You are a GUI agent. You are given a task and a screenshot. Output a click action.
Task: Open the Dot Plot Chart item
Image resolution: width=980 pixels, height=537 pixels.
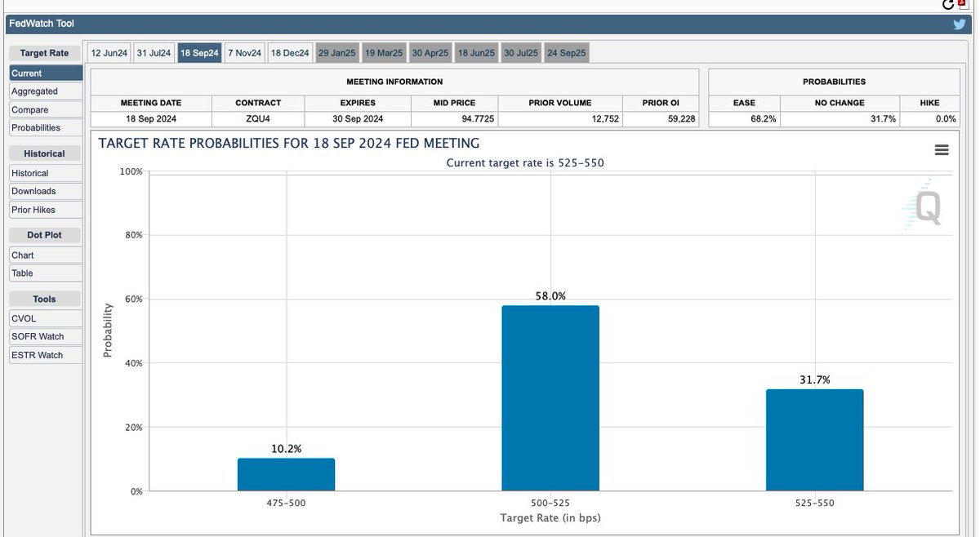(x=46, y=255)
